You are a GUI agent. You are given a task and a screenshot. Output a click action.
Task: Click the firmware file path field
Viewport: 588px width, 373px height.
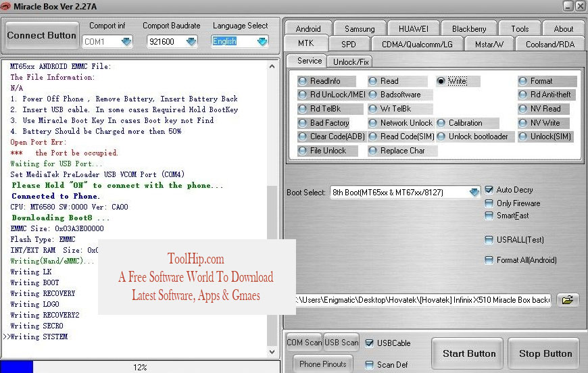tap(423, 300)
